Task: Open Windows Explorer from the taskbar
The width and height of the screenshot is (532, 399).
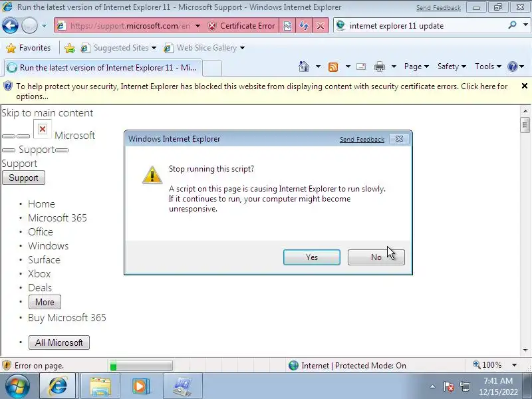Action: tap(100, 386)
